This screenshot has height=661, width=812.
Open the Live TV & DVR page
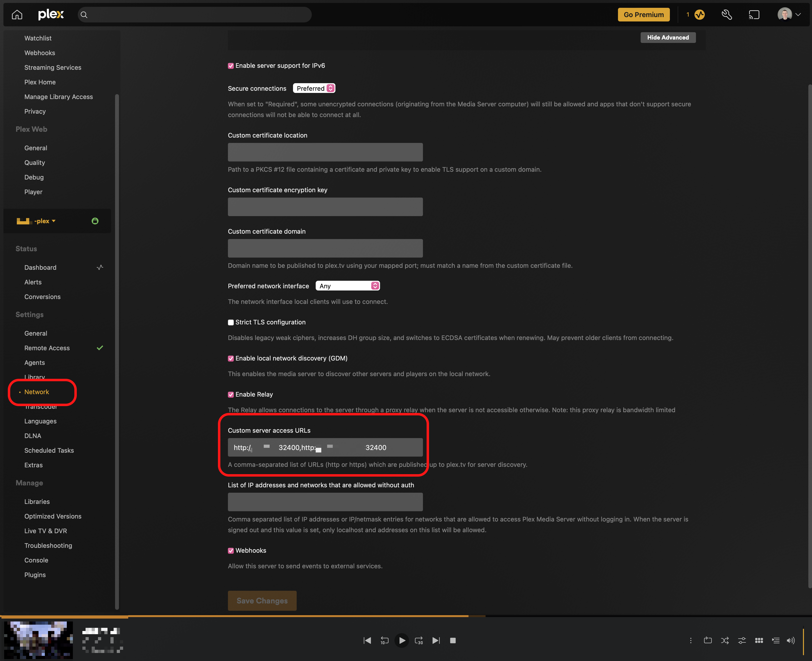(x=46, y=531)
